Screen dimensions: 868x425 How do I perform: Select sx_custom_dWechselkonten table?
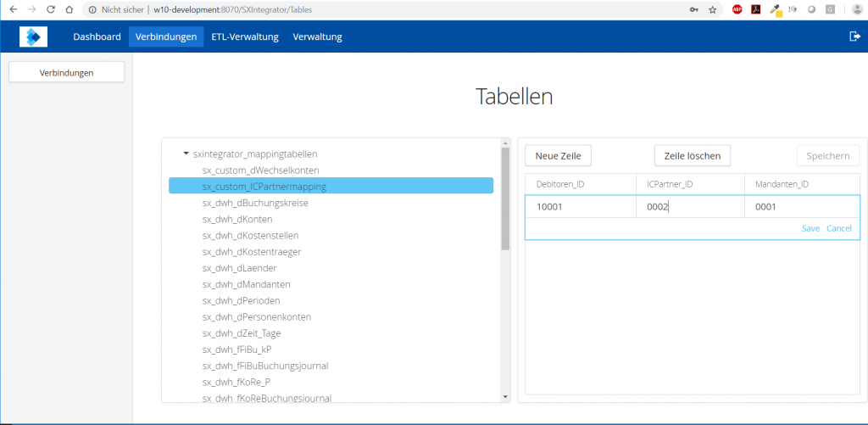tap(261, 171)
